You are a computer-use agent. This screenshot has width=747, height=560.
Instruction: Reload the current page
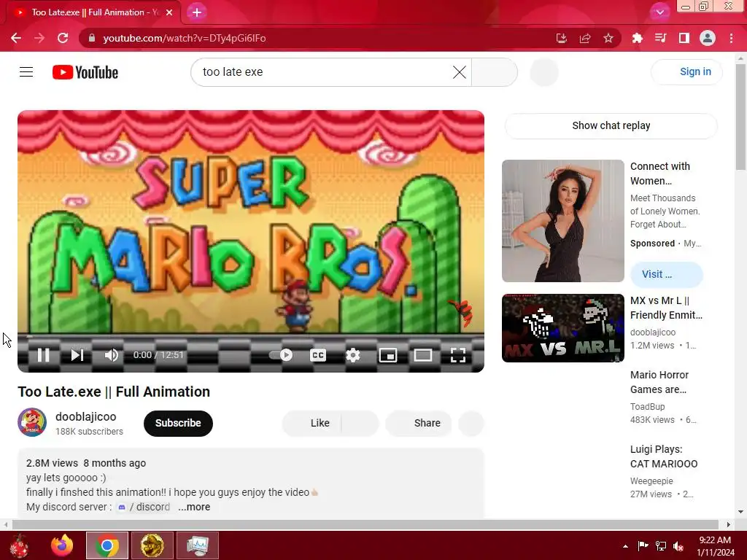63,38
